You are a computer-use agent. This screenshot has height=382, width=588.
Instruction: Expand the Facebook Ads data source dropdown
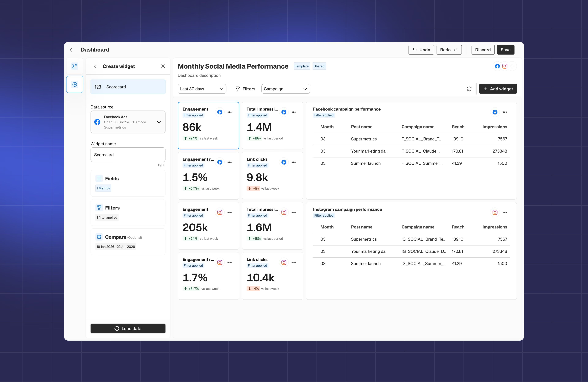tap(128, 122)
